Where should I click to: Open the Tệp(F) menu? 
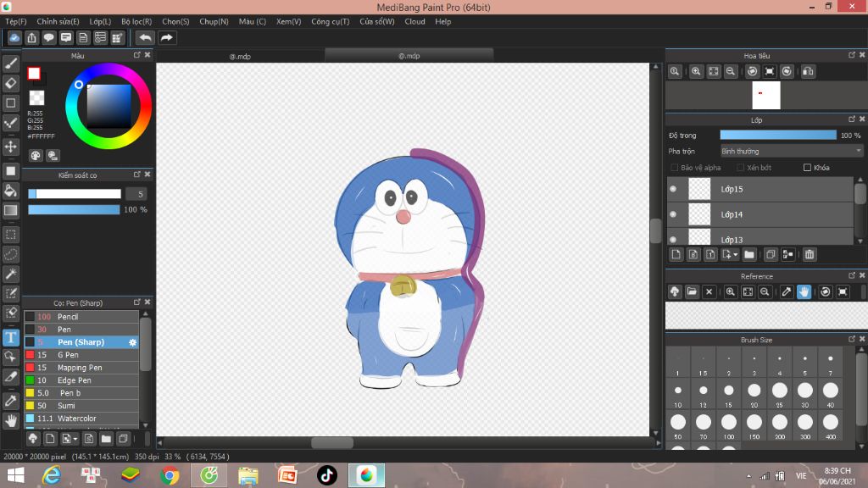coord(16,21)
